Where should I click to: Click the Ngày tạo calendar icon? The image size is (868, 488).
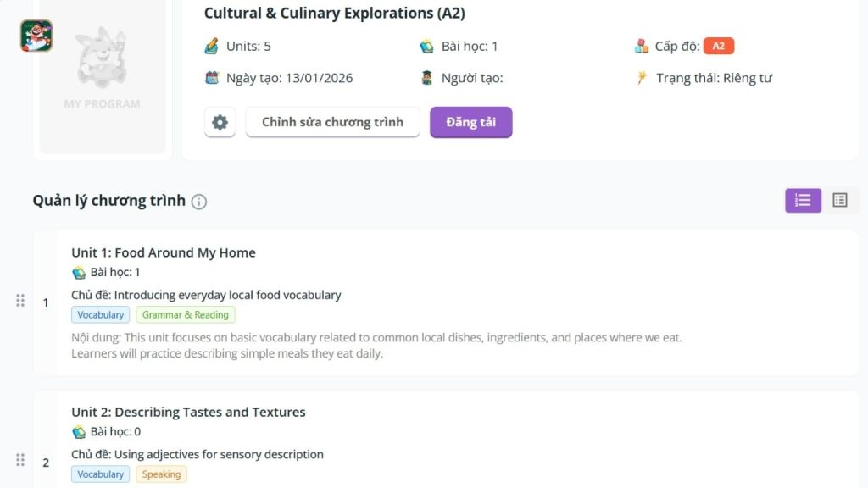coord(212,78)
